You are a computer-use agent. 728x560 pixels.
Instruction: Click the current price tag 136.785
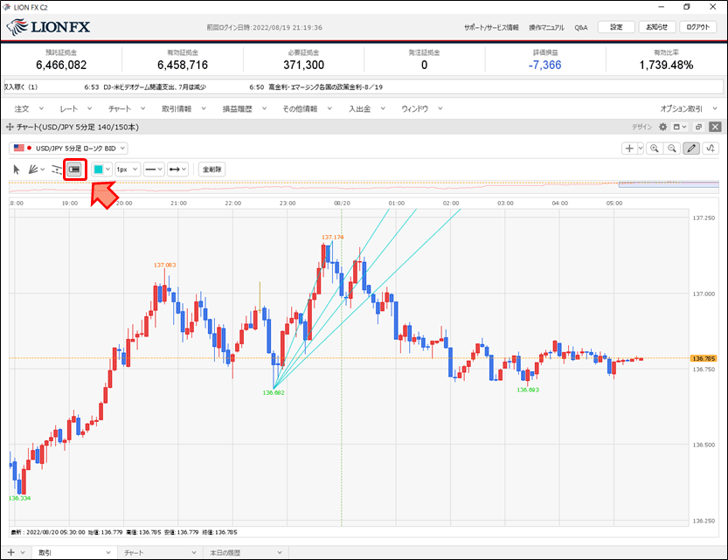(704, 358)
